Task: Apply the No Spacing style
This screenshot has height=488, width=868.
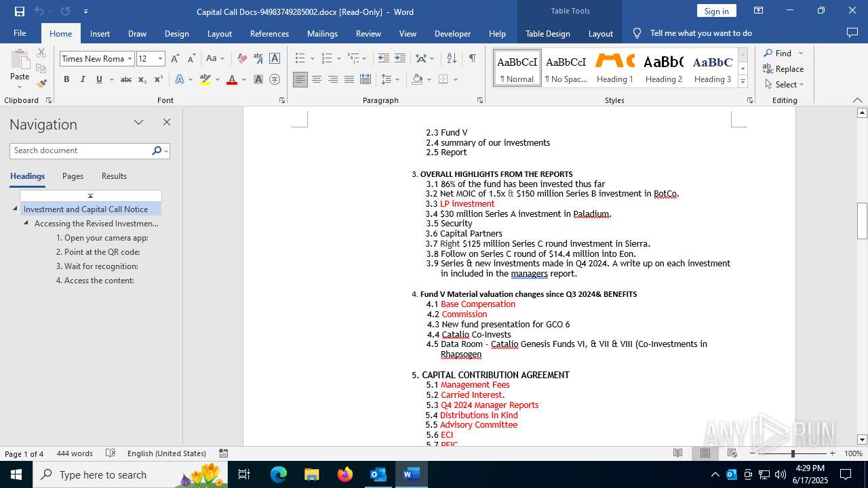Action: (566, 68)
